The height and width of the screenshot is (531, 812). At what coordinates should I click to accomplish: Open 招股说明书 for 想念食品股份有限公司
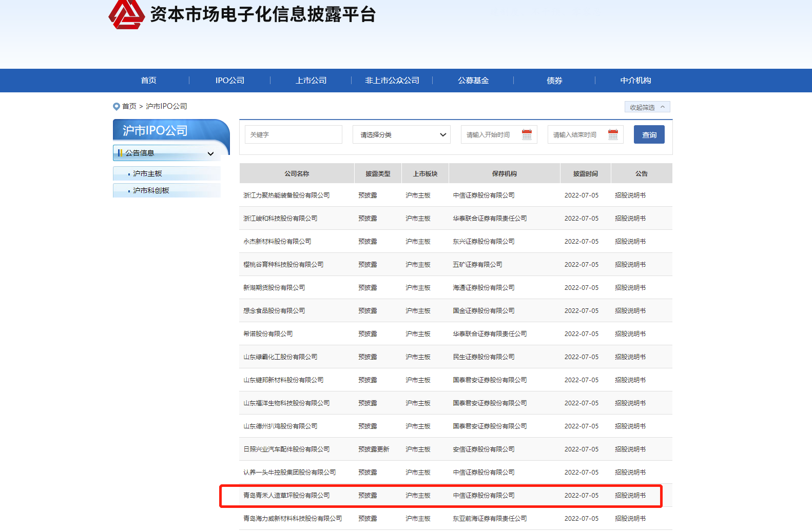click(630, 311)
